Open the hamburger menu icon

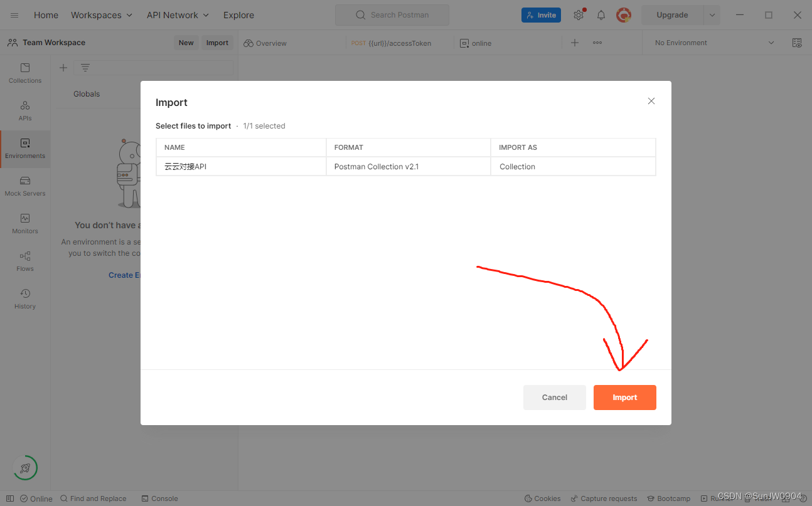click(x=14, y=15)
